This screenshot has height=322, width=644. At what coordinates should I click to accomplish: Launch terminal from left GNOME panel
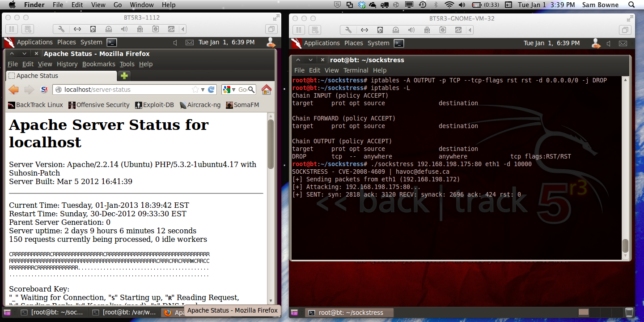coord(112,43)
